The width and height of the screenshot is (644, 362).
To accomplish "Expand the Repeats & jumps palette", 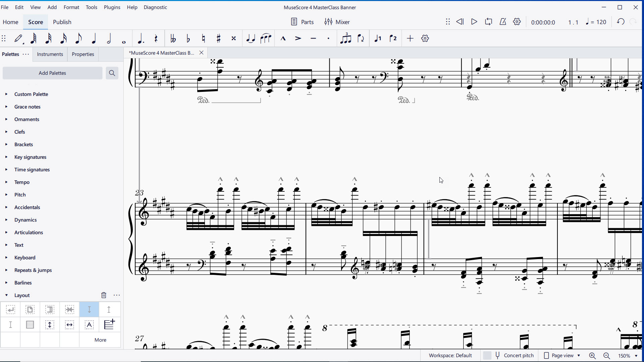I will pos(6,270).
